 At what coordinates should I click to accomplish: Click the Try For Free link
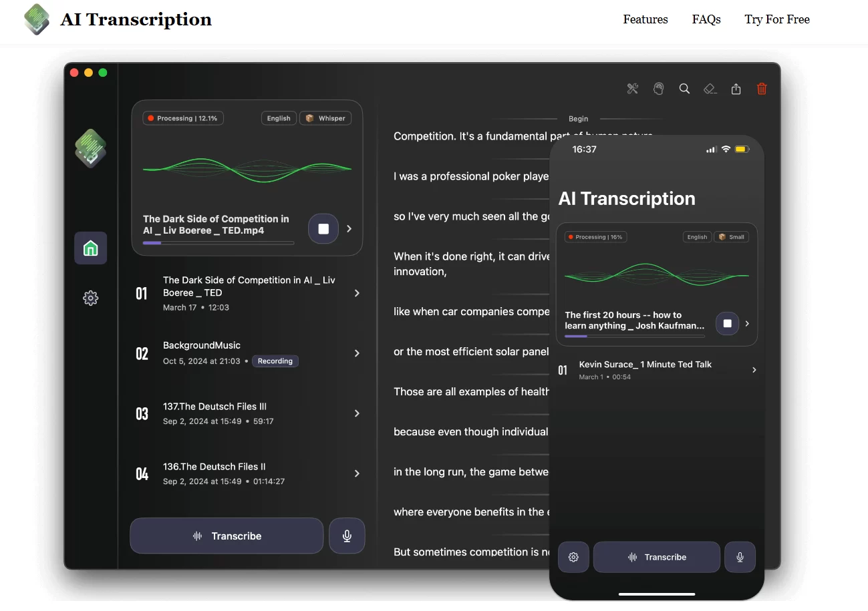(x=776, y=19)
